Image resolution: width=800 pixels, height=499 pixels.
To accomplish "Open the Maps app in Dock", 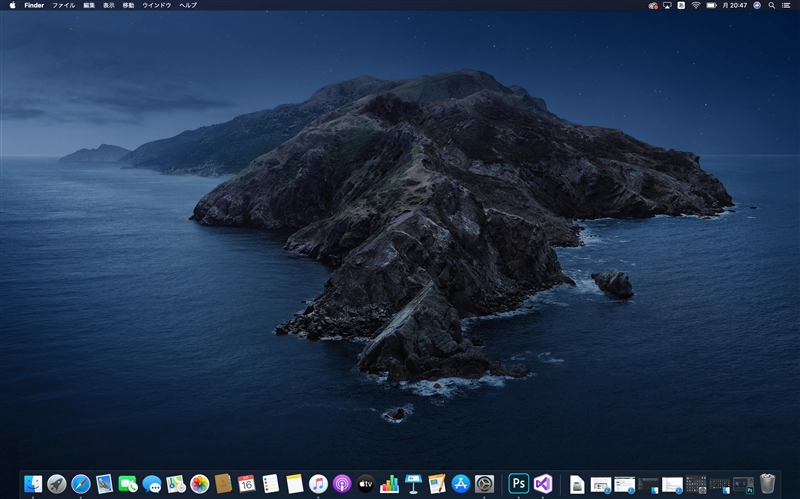I will (x=176, y=484).
